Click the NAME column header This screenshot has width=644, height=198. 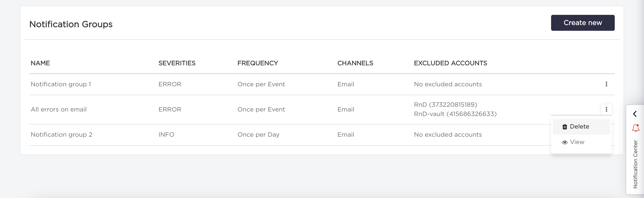click(40, 63)
